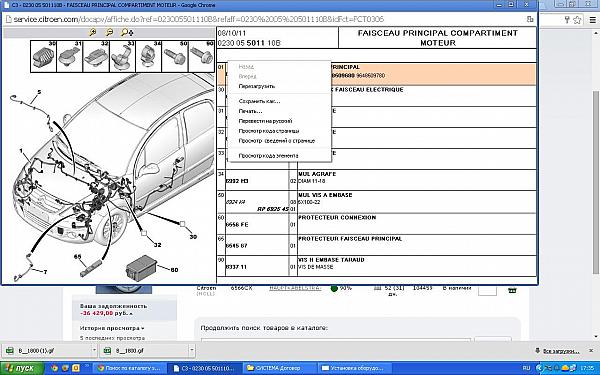Select part thumbnail number 30
This screenshot has width=600, height=375.
44,57
